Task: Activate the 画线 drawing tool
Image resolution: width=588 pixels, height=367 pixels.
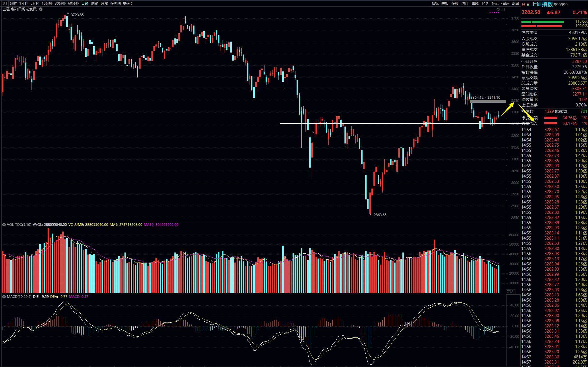Action: point(475,3)
